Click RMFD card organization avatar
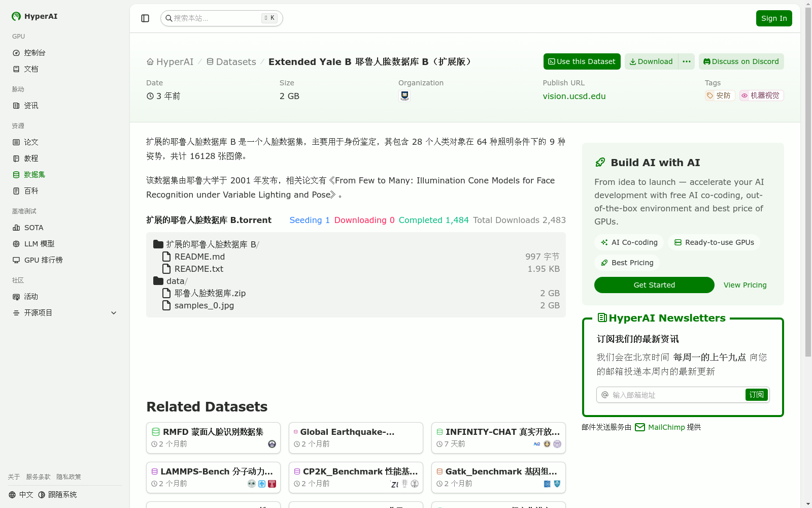Screen dimensions: 812x508 pos(272,444)
